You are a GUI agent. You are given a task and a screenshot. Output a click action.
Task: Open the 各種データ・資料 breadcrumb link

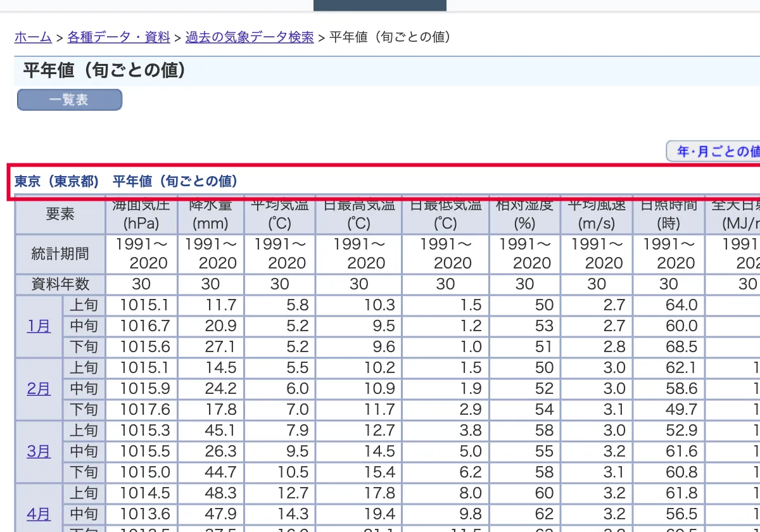[119, 37]
